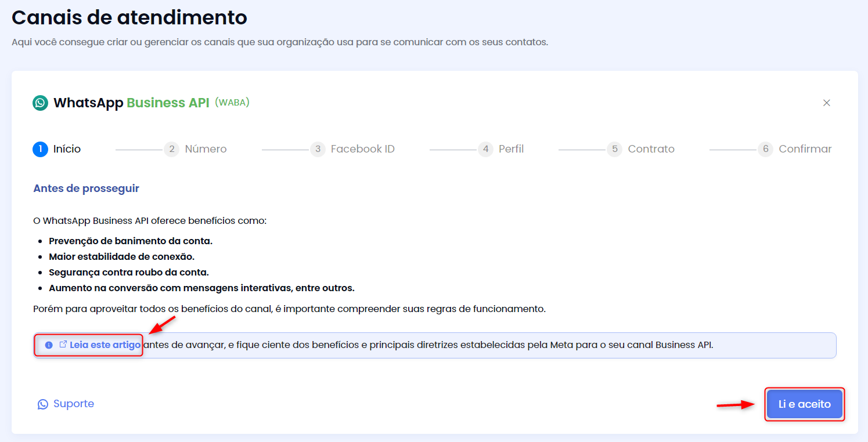
Task: Select the Contrato step label
Action: tap(651, 149)
